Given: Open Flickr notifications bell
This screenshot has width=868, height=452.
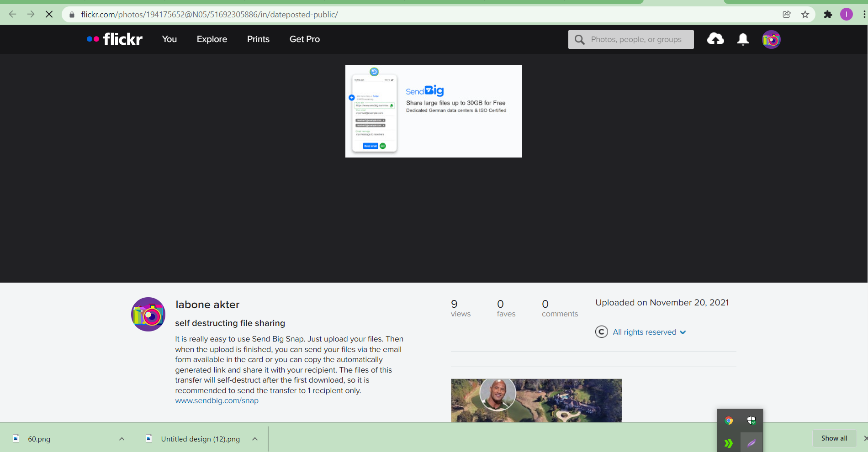Looking at the screenshot, I should point(742,39).
